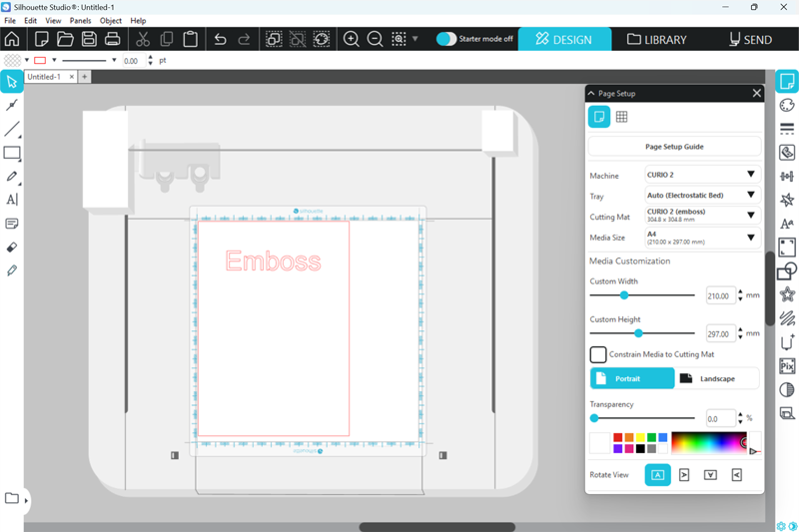Switch to the LIBRARY tab
799x532 pixels.
point(657,40)
